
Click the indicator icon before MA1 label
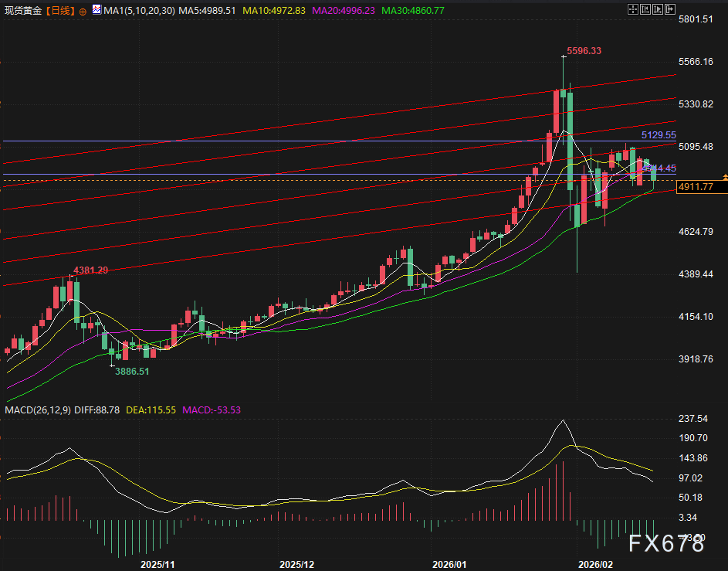97,11
